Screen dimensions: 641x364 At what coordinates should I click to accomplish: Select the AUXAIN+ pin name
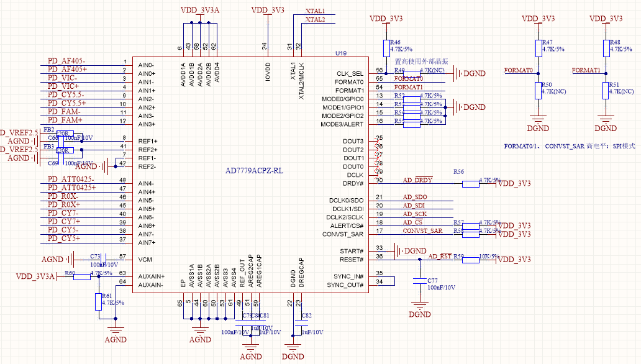[x=152, y=276]
